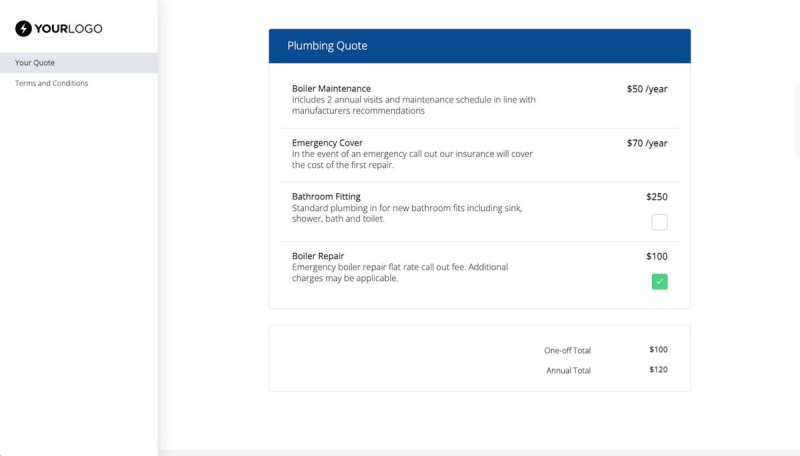Click the $120 annual total amount
Image resolution: width=800 pixels, height=456 pixels.
click(x=657, y=370)
